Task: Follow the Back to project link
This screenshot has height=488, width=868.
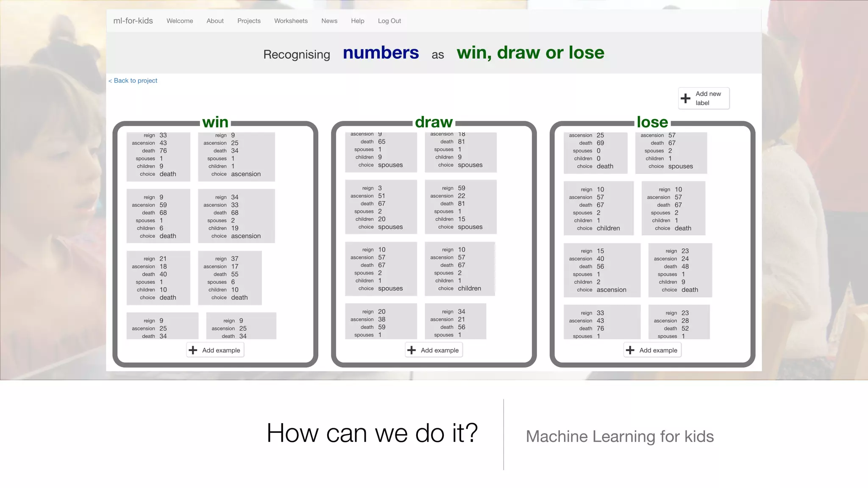Action: [133, 80]
